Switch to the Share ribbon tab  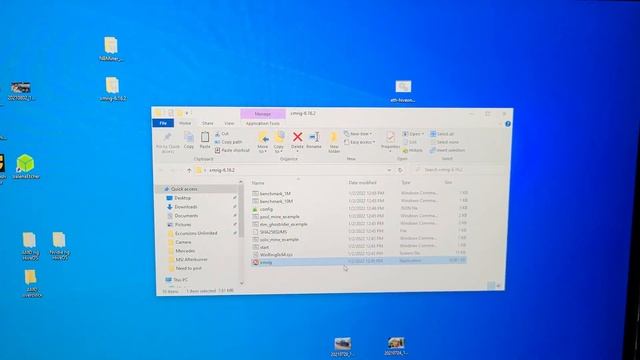tap(207, 123)
